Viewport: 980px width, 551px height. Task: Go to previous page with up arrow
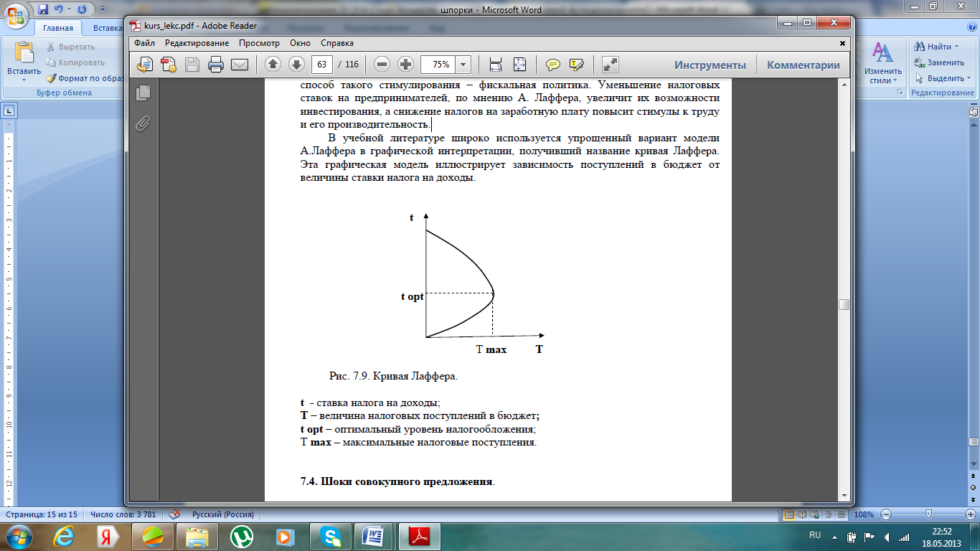[273, 65]
